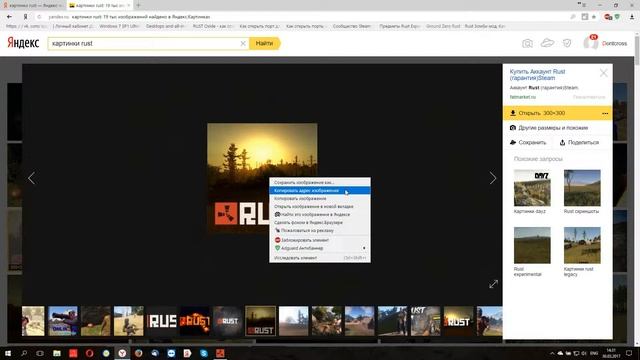Open the user avatar with notifications
640x360 pixels.
pyautogui.click(x=591, y=42)
